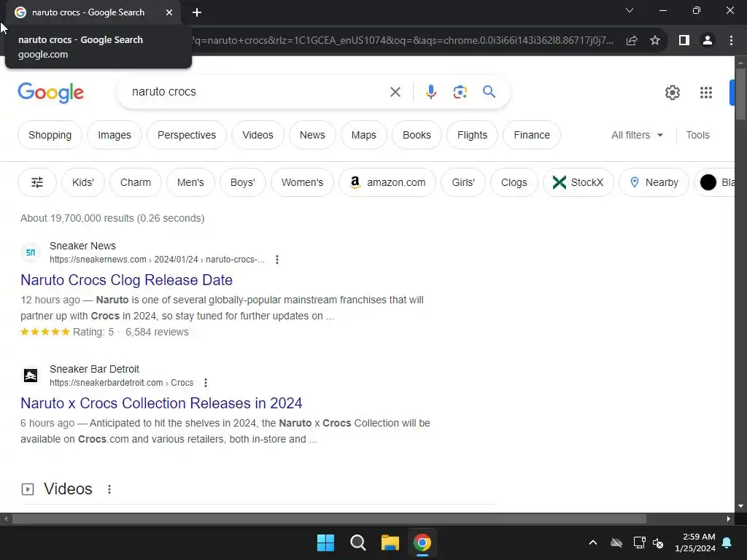Image resolution: width=747 pixels, height=560 pixels.
Task: Open the Chrome profile avatar
Action: (708, 41)
